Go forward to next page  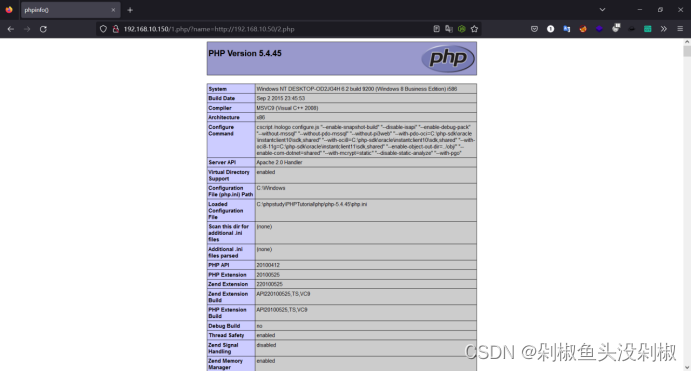click(x=27, y=29)
